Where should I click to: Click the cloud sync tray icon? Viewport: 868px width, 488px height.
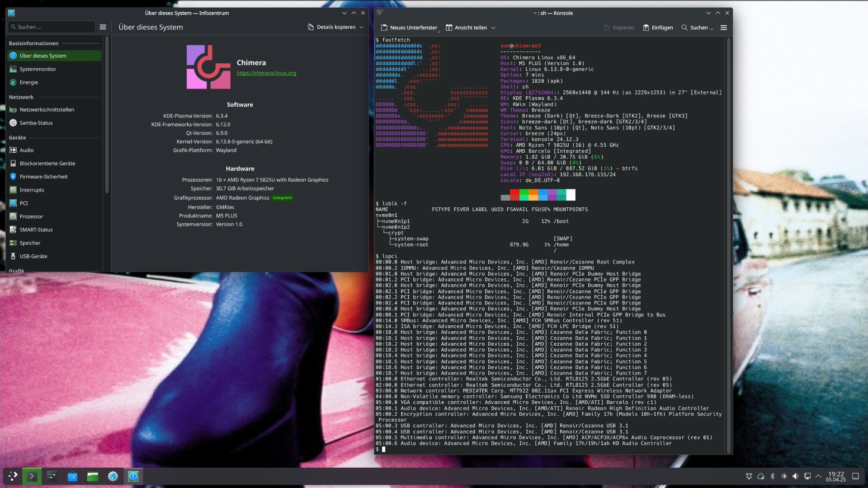(761, 476)
